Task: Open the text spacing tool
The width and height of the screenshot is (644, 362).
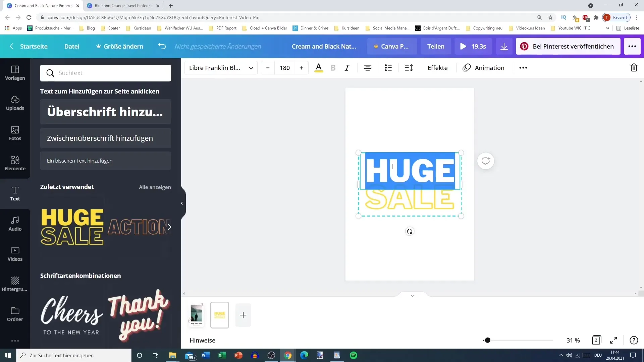Action: [x=409, y=68]
